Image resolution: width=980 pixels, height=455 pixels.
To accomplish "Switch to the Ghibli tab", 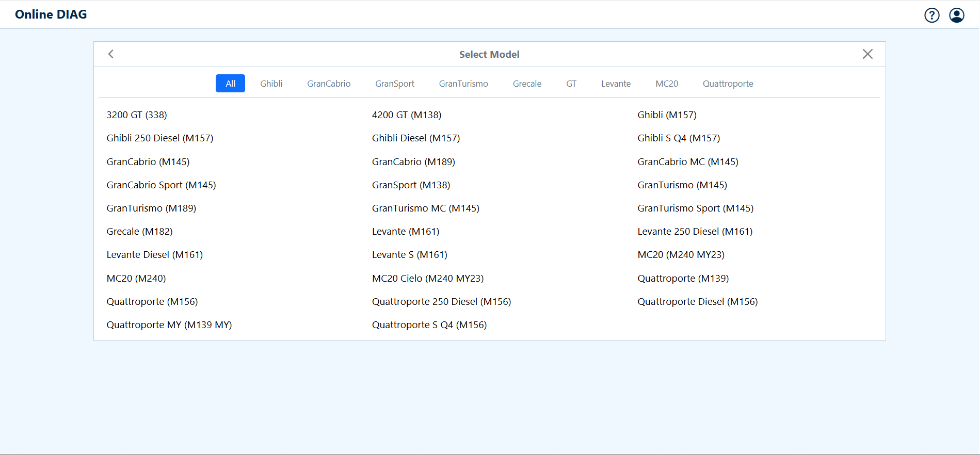I will [x=271, y=84].
